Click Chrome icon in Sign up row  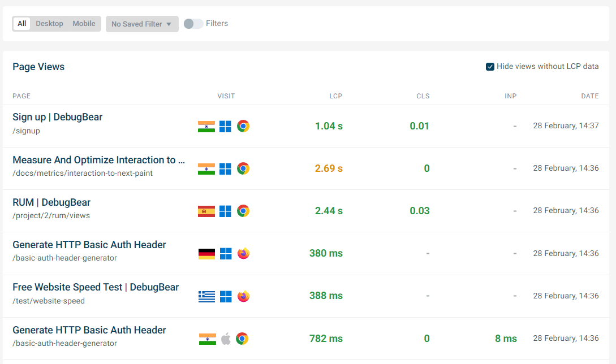click(243, 126)
